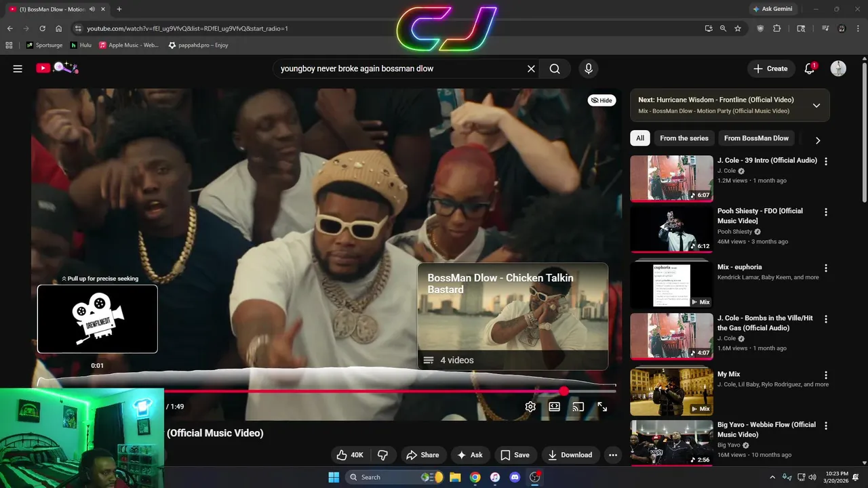Viewport: 868px width, 488px height.
Task: Clear the YouTube search text
Action: pyautogui.click(x=531, y=68)
